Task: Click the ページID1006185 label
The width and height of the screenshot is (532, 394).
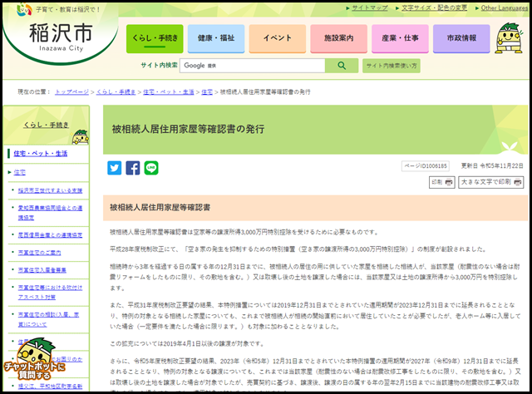Action: tap(426, 166)
